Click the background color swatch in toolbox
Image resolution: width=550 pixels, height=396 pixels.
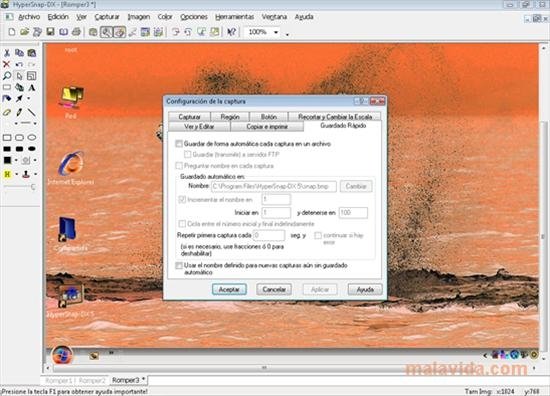pyautogui.click(x=26, y=160)
